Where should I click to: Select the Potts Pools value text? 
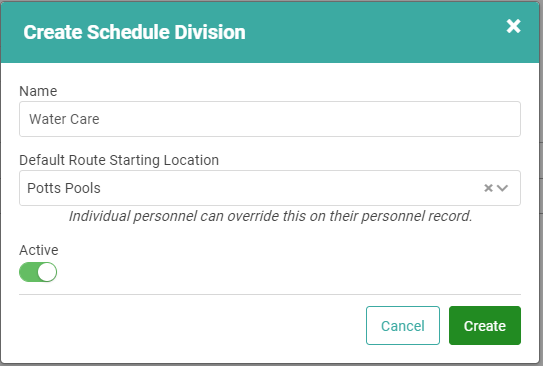pos(64,188)
